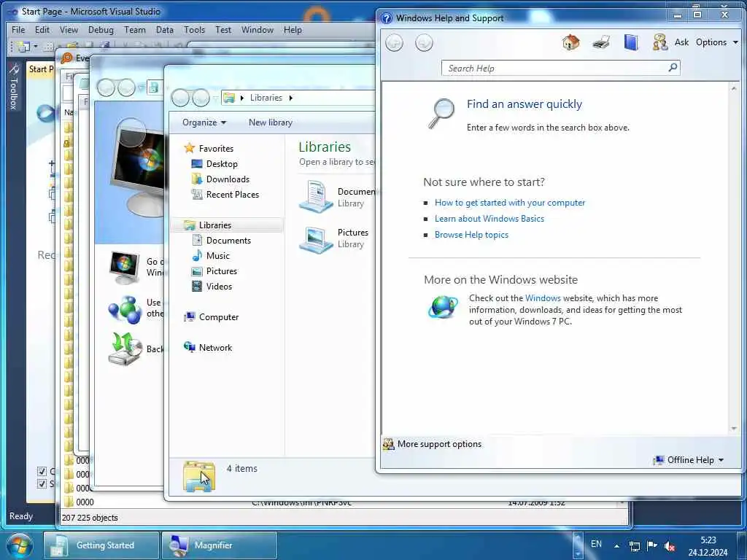This screenshot has width=747, height=560.
Task: Open the Visual Studio Test menu
Action: coord(223,29)
